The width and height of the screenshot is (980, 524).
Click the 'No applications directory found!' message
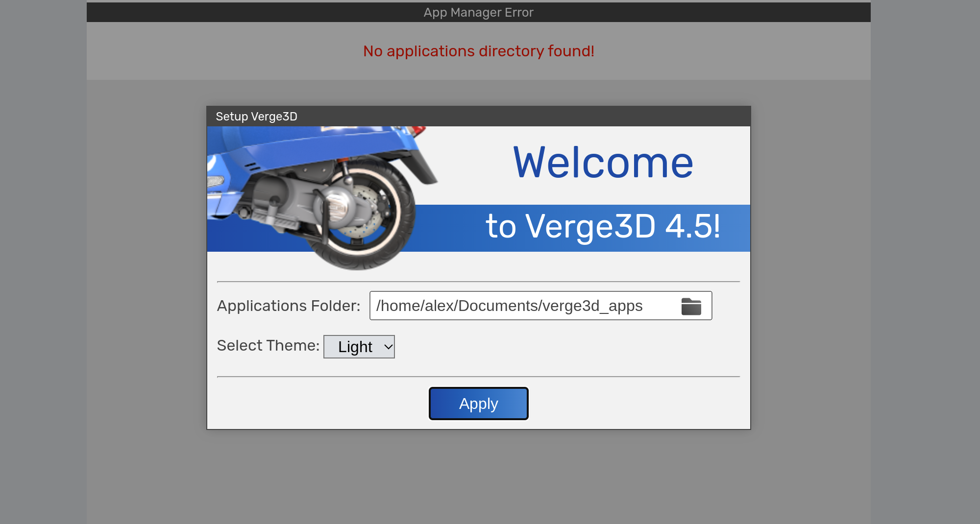coord(479,51)
